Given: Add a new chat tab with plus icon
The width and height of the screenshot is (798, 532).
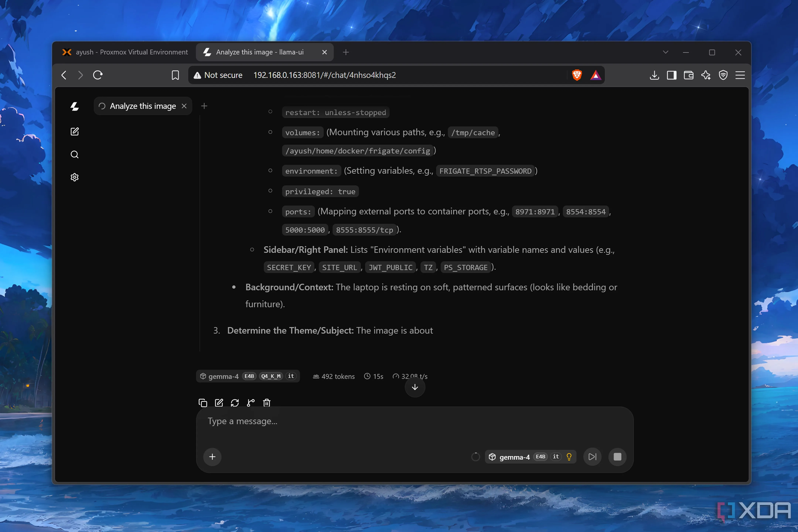Looking at the screenshot, I should point(204,106).
